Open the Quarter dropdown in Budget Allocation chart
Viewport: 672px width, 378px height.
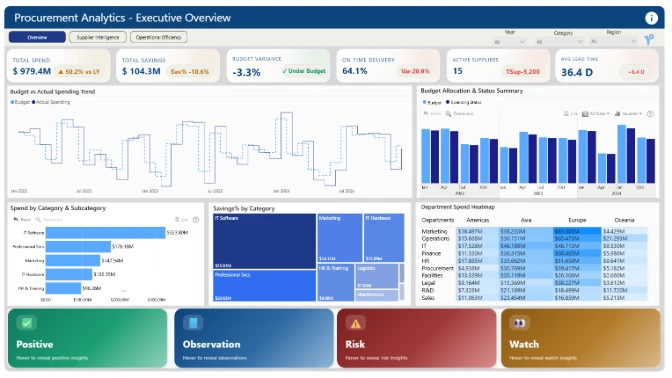coord(628,114)
